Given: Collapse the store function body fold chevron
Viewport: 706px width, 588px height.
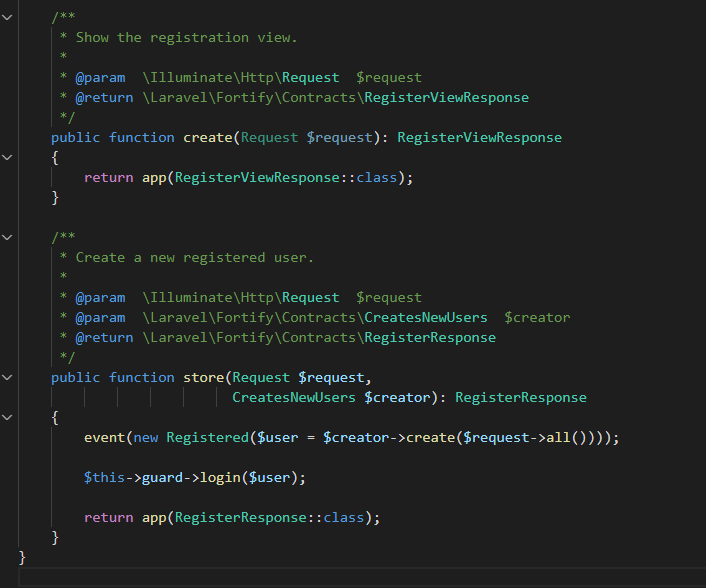Looking at the screenshot, I should coord(7,417).
